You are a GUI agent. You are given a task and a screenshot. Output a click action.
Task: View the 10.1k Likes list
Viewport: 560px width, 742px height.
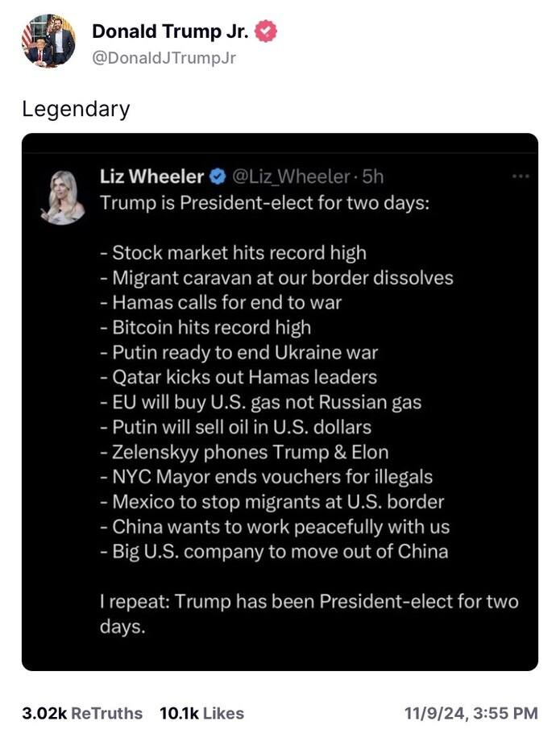(x=202, y=713)
